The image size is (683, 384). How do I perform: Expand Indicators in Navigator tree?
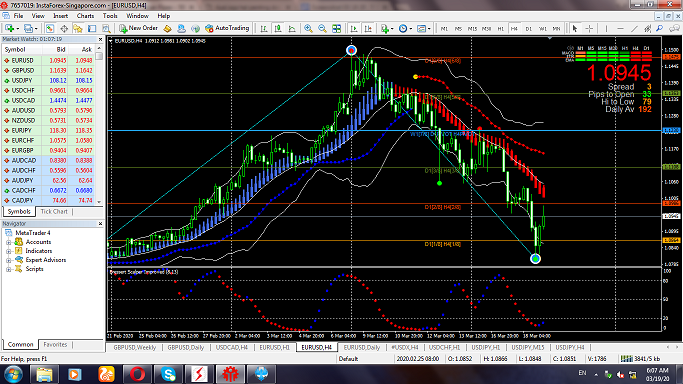coord(8,251)
